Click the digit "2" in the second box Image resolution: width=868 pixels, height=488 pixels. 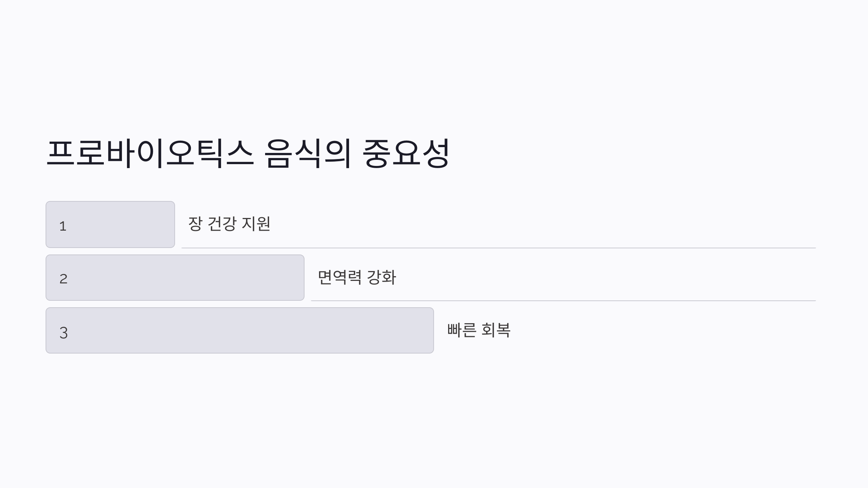point(63,279)
